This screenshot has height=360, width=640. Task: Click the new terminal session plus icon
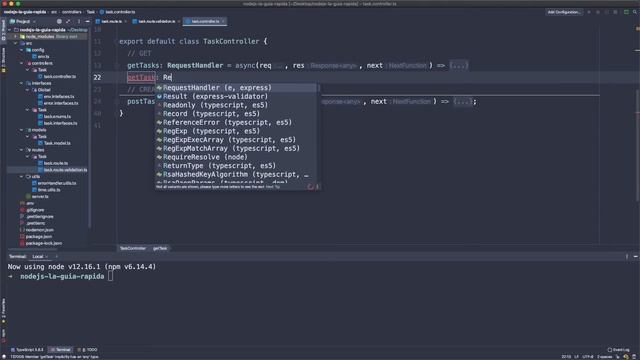56,256
